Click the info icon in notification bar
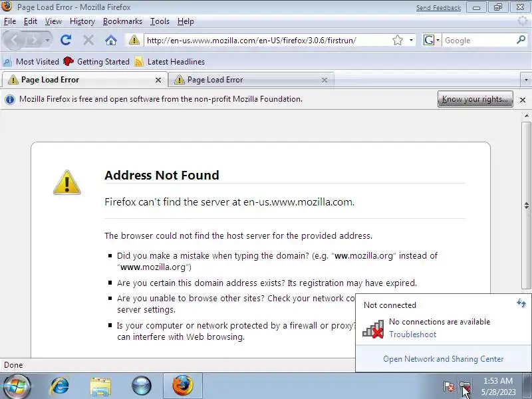 [10, 99]
